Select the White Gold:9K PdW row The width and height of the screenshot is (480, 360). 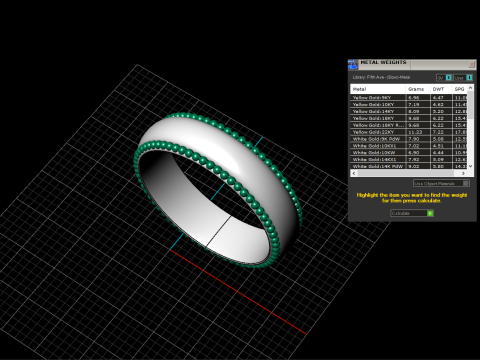tap(409, 139)
